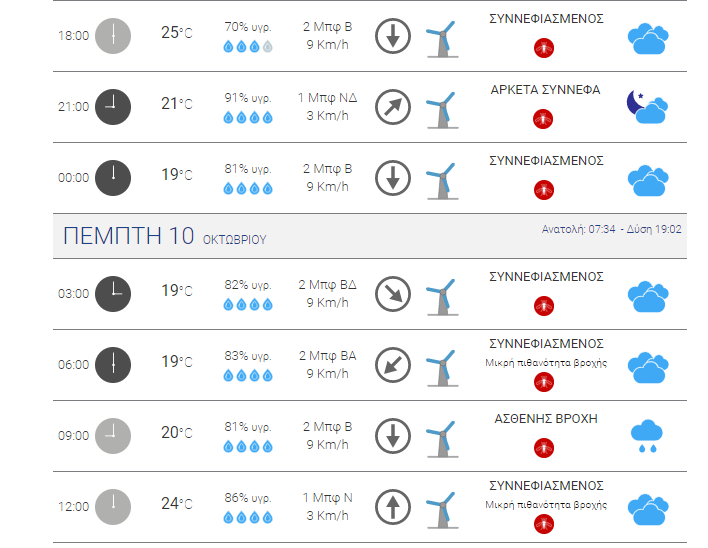Click the sunrise and sunset times text
708x548 pixels.
pos(611,229)
